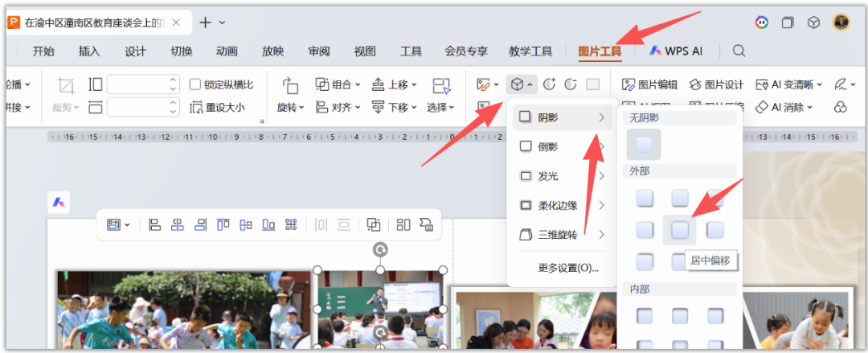
Task: Click the floating WPS AI logo above the slide
Action: [59, 203]
